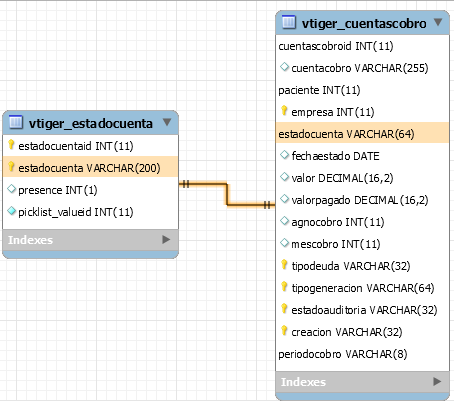
Task: Select the vtiger_cuentascobro table title
Action: point(364,23)
